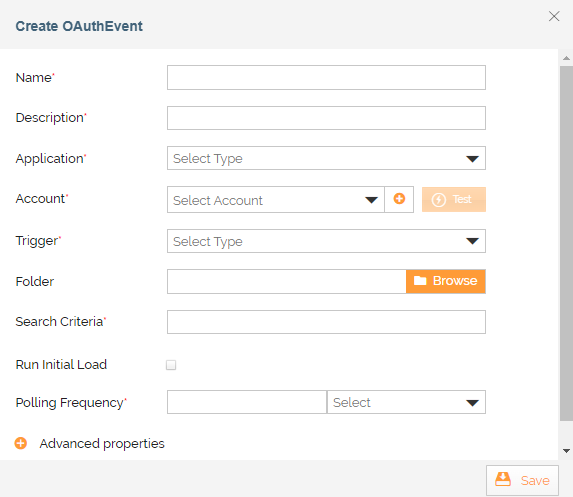Image resolution: width=573 pixels, height=497 pixels.
Task: Open the Select Account dropdown
Action: coord(276,200)
